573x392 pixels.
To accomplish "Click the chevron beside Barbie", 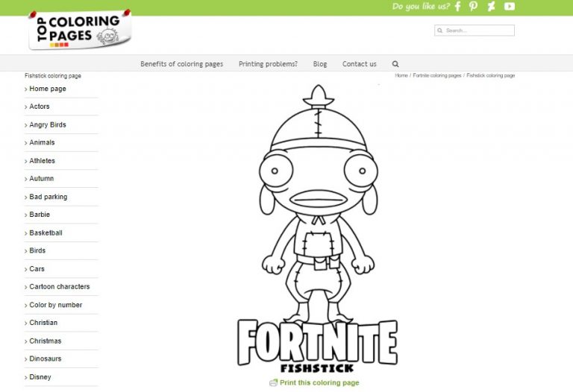I will coord(26,215).
